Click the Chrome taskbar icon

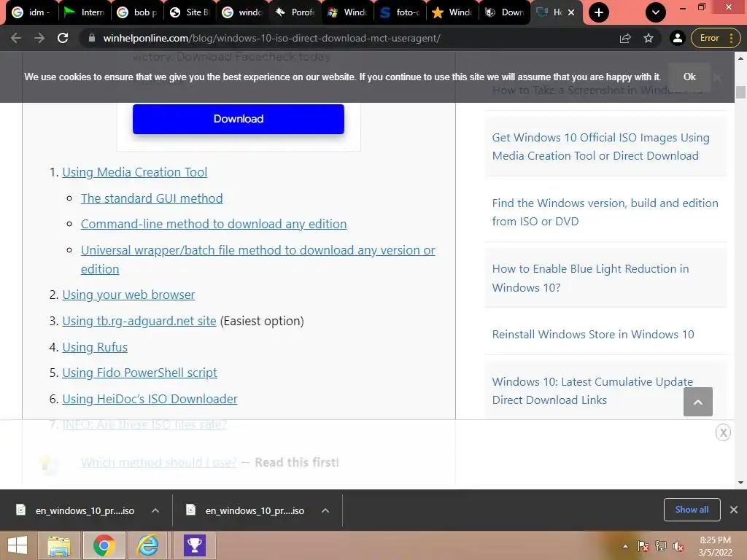(x=104, y=545)
